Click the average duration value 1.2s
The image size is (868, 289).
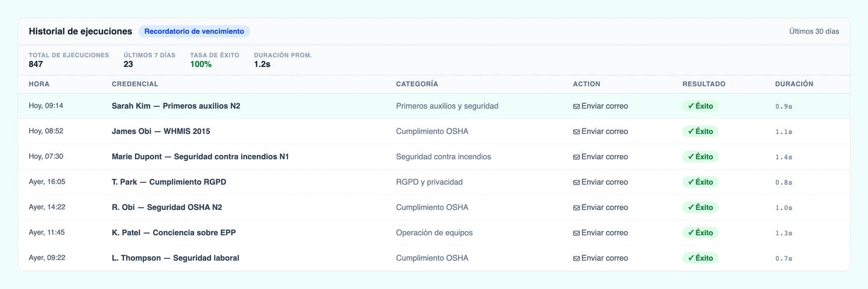click(262, 64)
